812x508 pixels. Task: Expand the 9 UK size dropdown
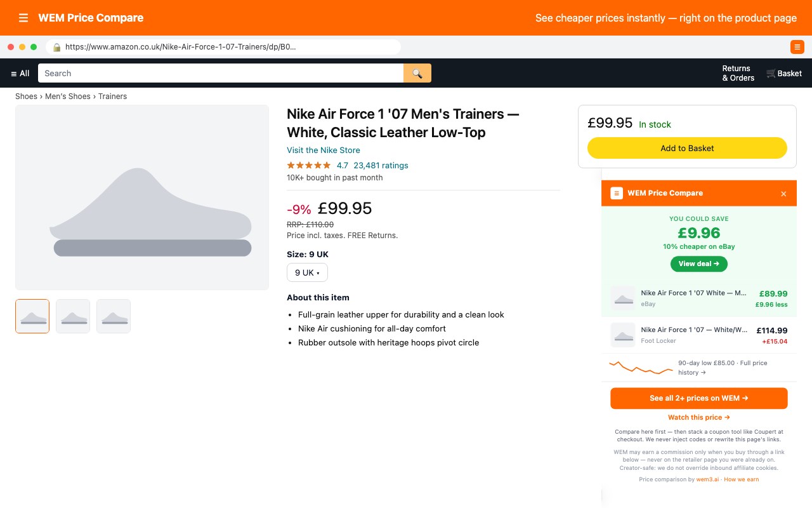(307, 272)
